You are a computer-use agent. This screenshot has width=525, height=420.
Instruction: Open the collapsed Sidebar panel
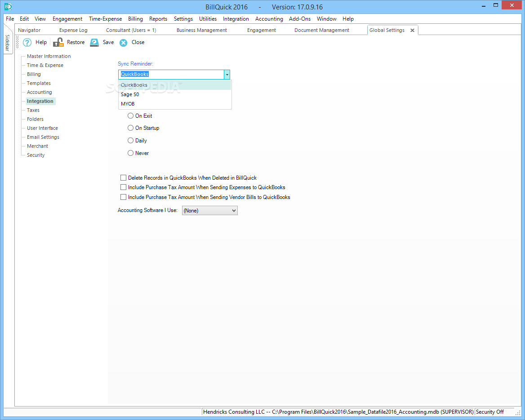pos(7,43)
